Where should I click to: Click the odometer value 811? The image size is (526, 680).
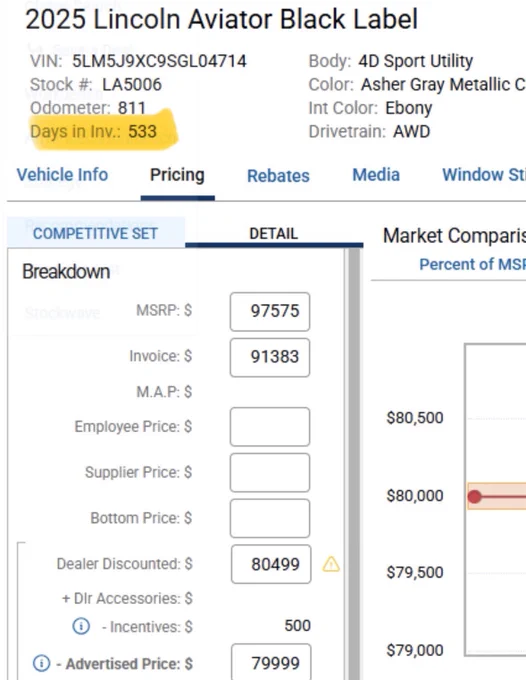click(132, 108)
